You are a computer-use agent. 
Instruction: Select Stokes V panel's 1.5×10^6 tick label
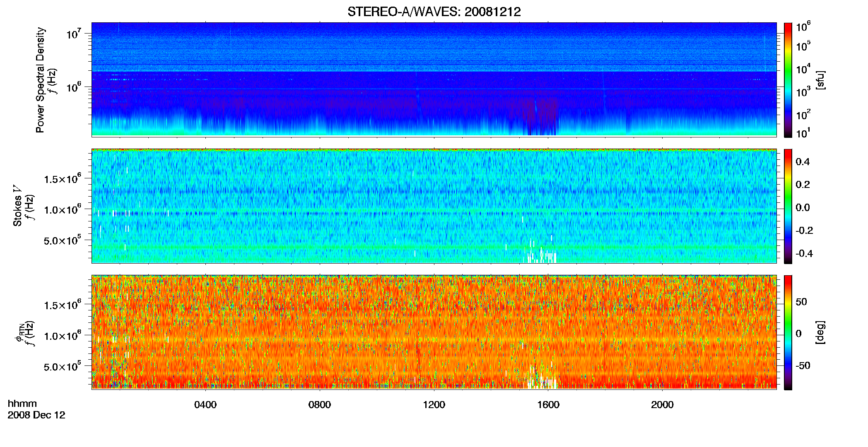63,178
